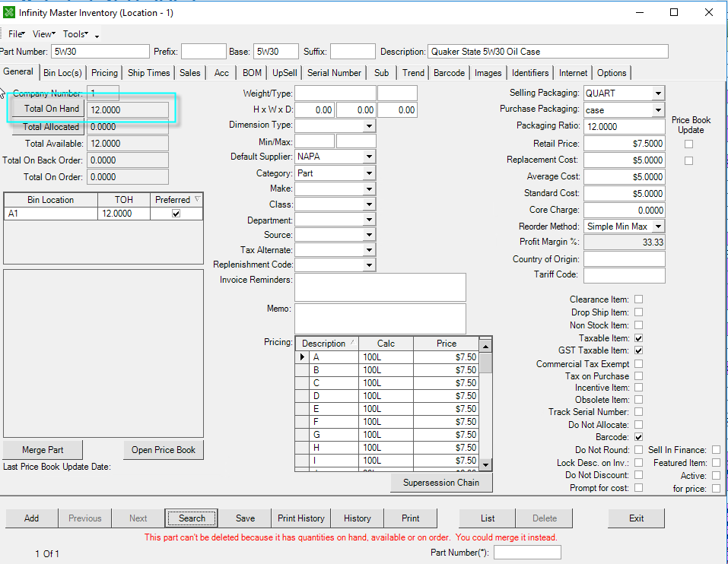Open the File menu

click(x=16, y=34)
